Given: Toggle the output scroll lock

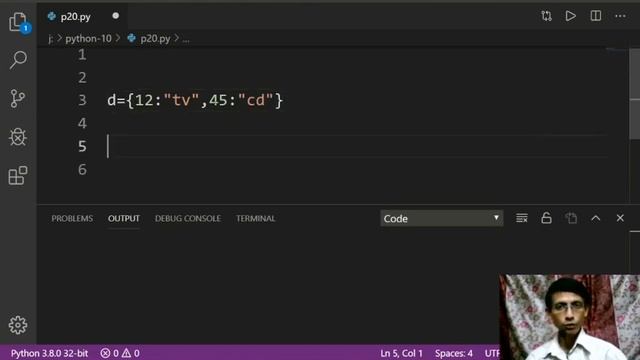Looking at the screenshot, I should click(x=546, y=218).
